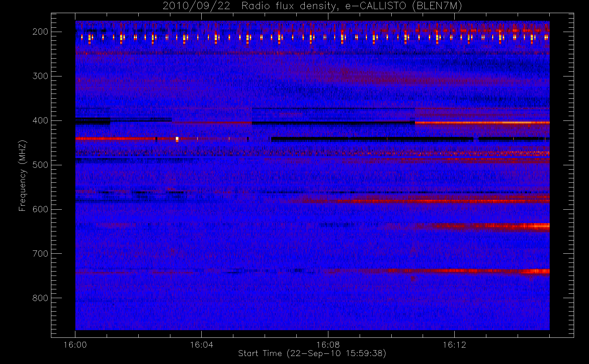Select the 300 frequency tick label
Screen dimensions: 589x364
click(40, 76)
